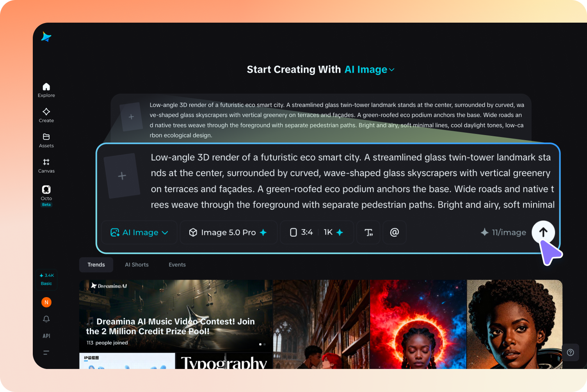This screenshot has height=392, width=587.
Task: Open the N user profile avatar
Action: point(46,302)
